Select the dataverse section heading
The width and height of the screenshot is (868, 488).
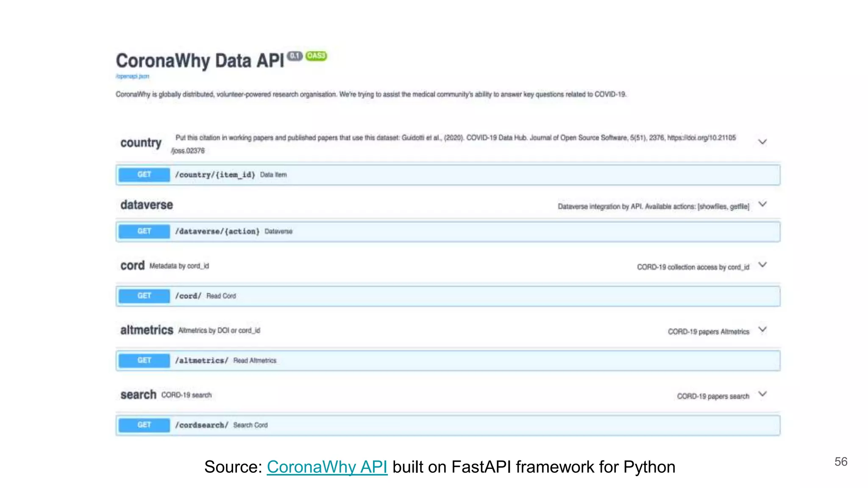pyautogui.click(x=147, y=205)
